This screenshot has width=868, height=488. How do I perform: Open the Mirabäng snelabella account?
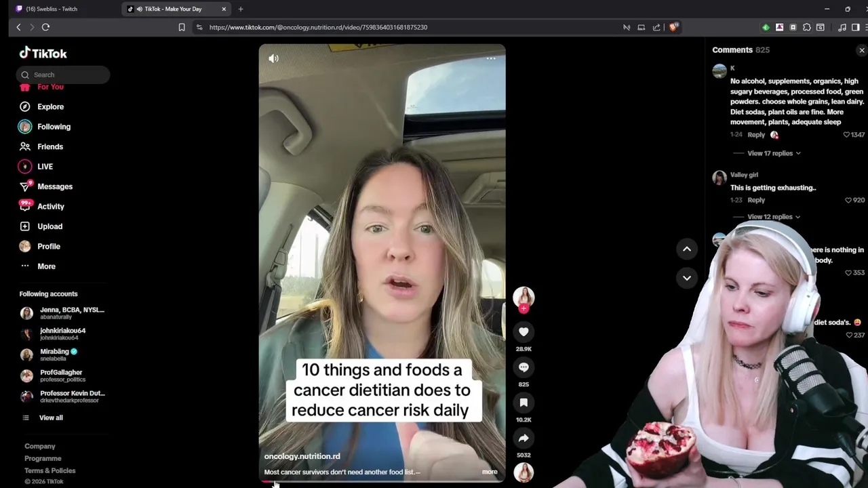(x=49, y=354)
